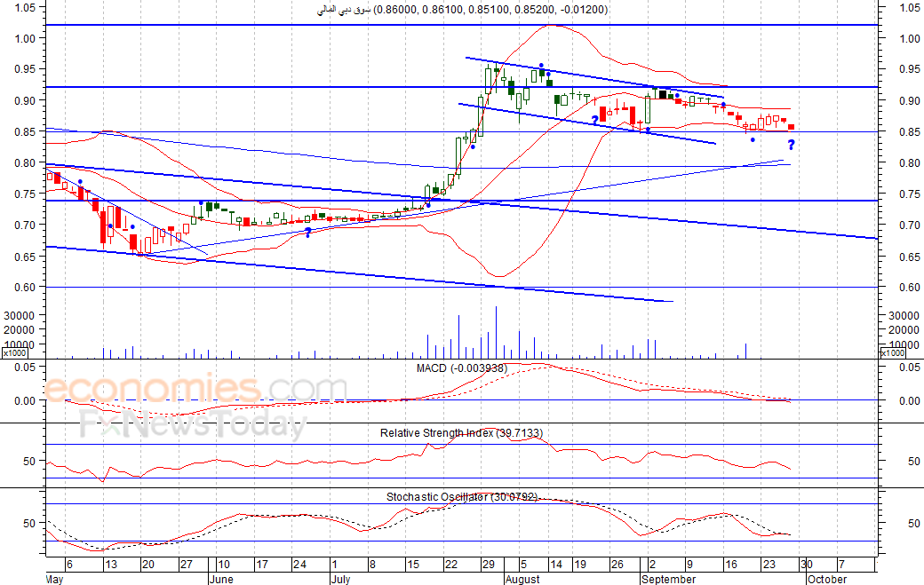924x585 pixels.
Task: Click the 0.00 MACD label on right axis
Action: click(x=910, y=400)
